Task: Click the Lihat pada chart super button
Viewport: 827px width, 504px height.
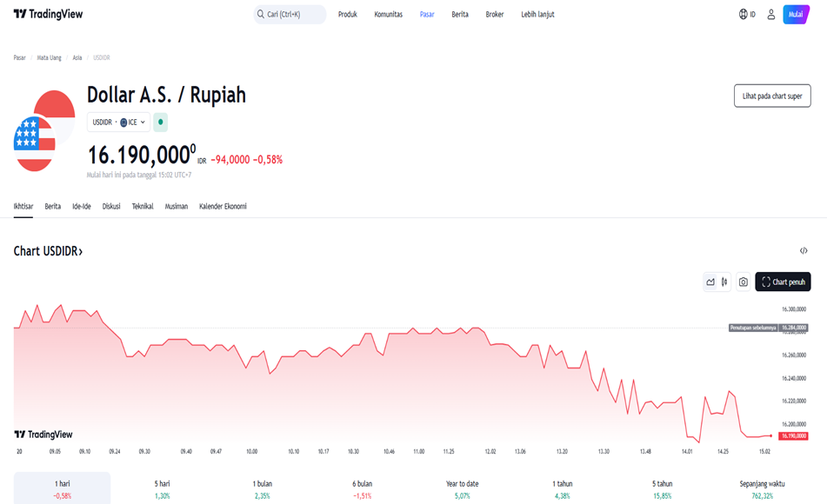Action: pyautogui.click(x=771, y=96)
